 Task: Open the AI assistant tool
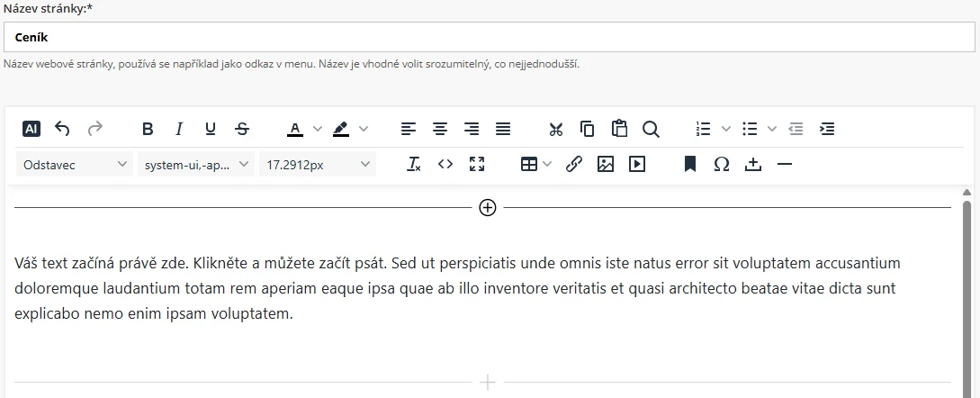(31, 129)
